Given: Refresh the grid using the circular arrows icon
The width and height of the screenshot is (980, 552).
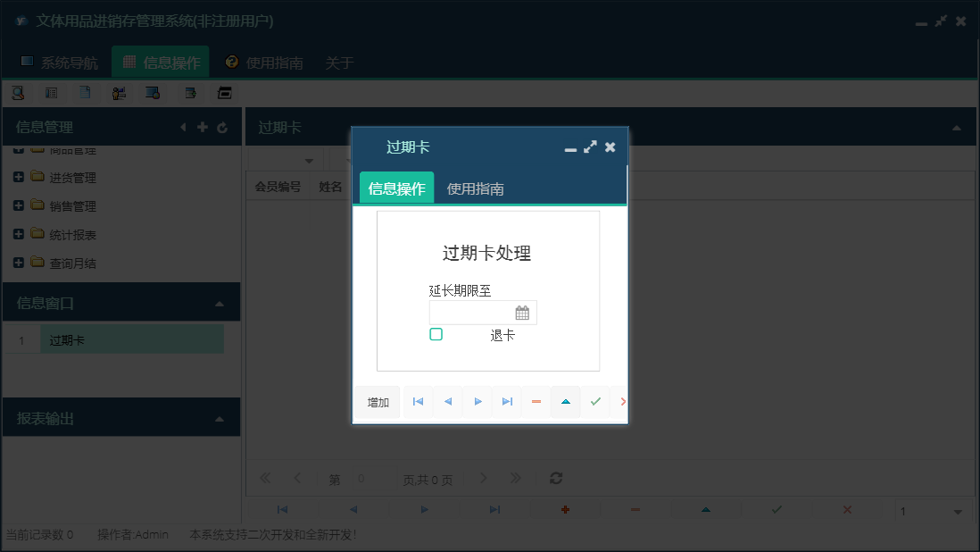Looking at the screenshot, I should pyautogui.click(x=555, y=479).
